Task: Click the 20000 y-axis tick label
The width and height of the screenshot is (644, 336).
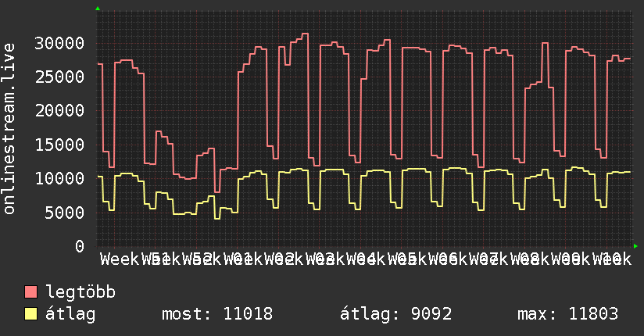Action: 59,110
